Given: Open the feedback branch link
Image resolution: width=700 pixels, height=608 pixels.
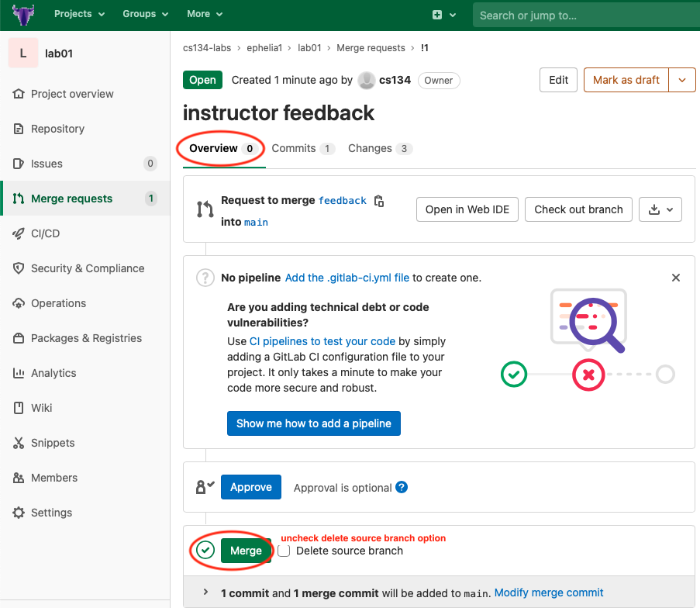Looking at the screenshot, I should [343, 201].
